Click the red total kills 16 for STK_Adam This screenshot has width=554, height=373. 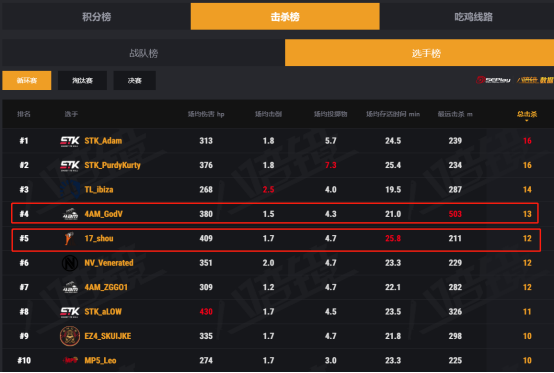point(527,141)
